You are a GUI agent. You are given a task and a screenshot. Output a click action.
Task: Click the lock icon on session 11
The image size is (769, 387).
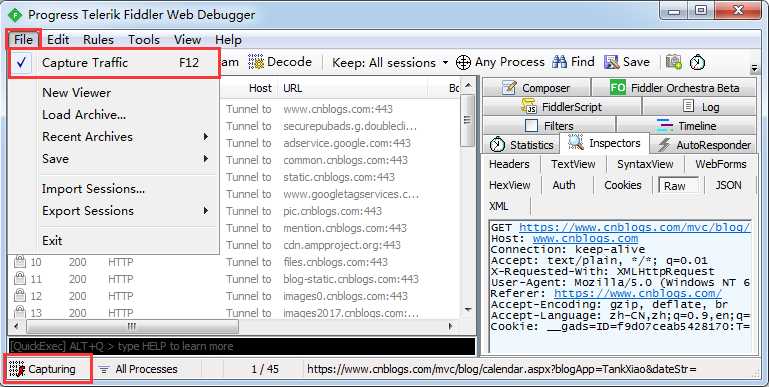point(20,279)
